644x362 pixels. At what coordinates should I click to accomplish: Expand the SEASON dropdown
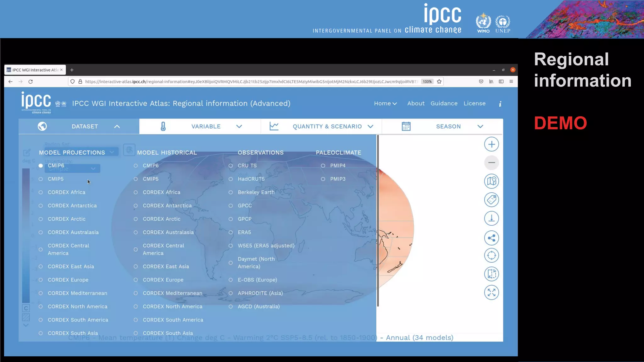(x=442, y=126)
